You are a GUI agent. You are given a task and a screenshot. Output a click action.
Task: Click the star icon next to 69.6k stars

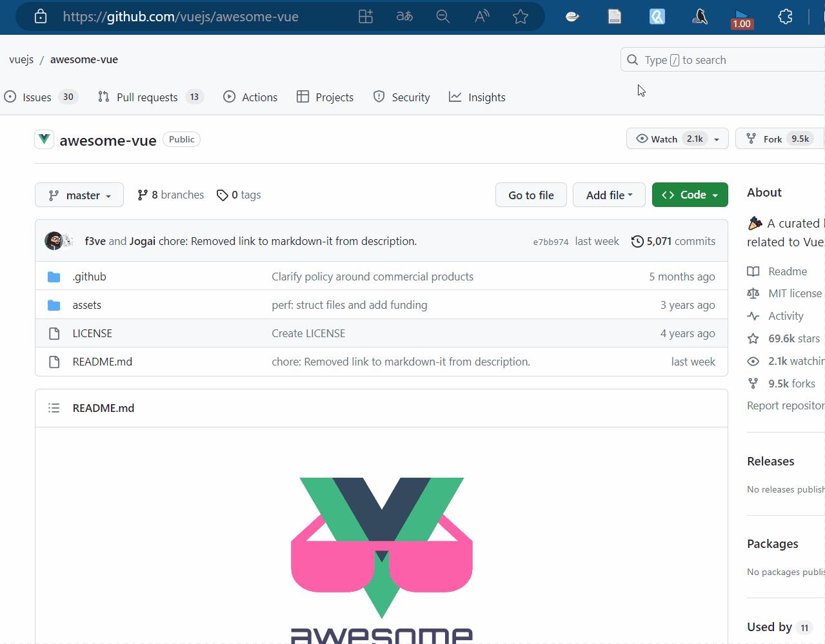[x=753, y=338]
